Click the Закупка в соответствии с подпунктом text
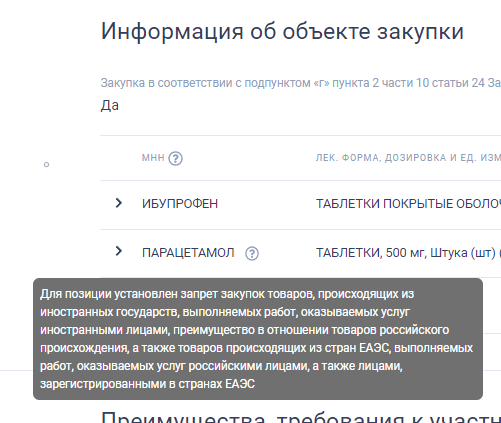 click(301, 83)
